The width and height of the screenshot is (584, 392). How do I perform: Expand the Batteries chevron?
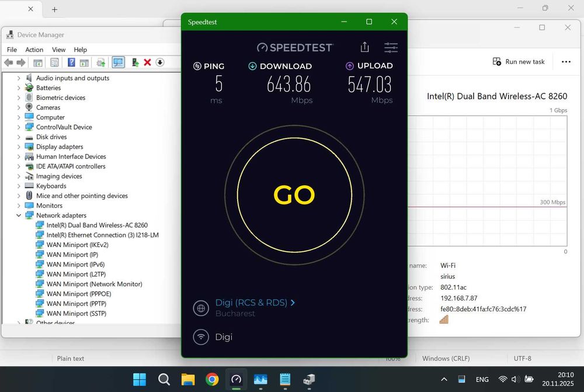(19, 88)
